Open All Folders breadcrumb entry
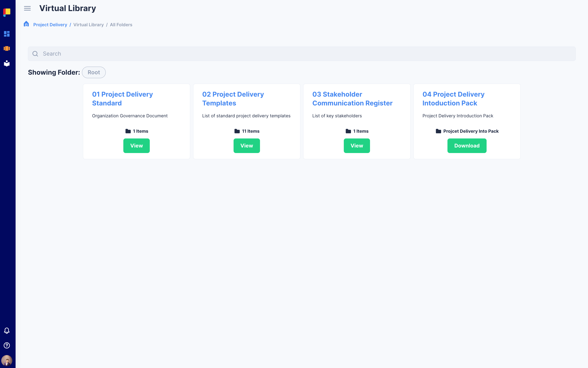Viewport: 588px width, 368px height. point(121,25)
